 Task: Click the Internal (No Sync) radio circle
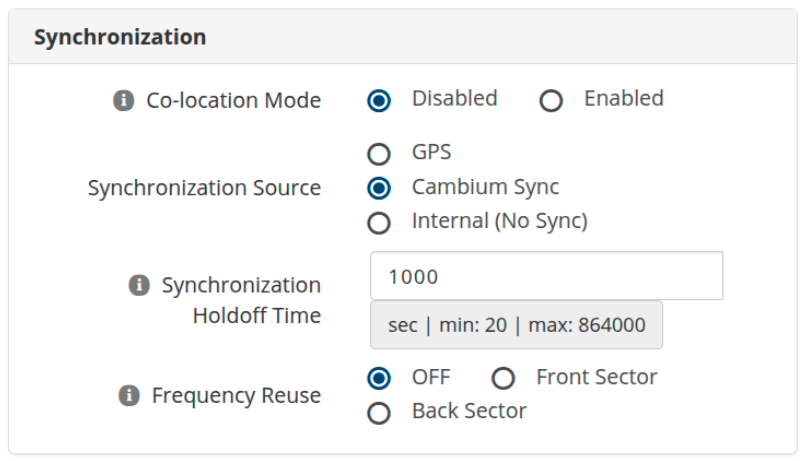click(378, 223)
